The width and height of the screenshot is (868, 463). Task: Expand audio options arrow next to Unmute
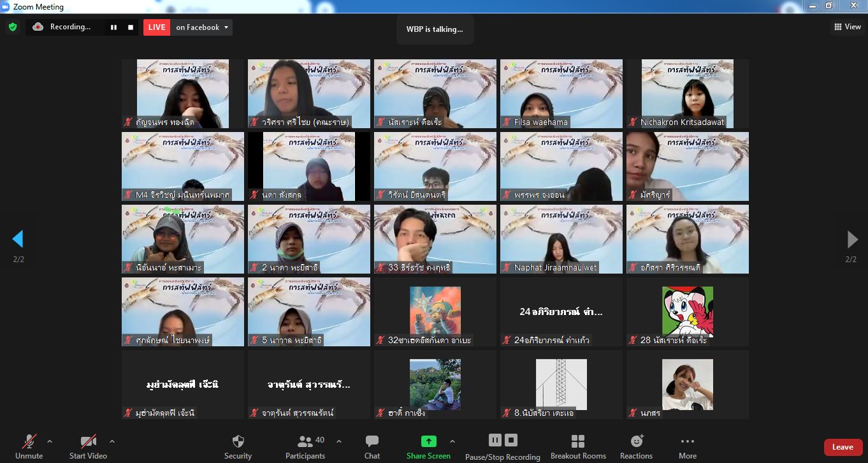[50, 441]
